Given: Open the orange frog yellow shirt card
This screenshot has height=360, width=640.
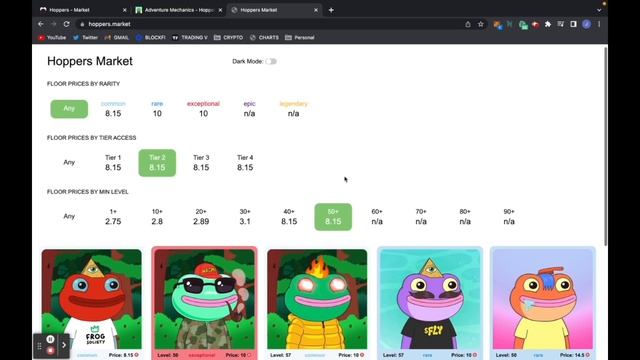Looking at the screenshot, I should point(543,304).
